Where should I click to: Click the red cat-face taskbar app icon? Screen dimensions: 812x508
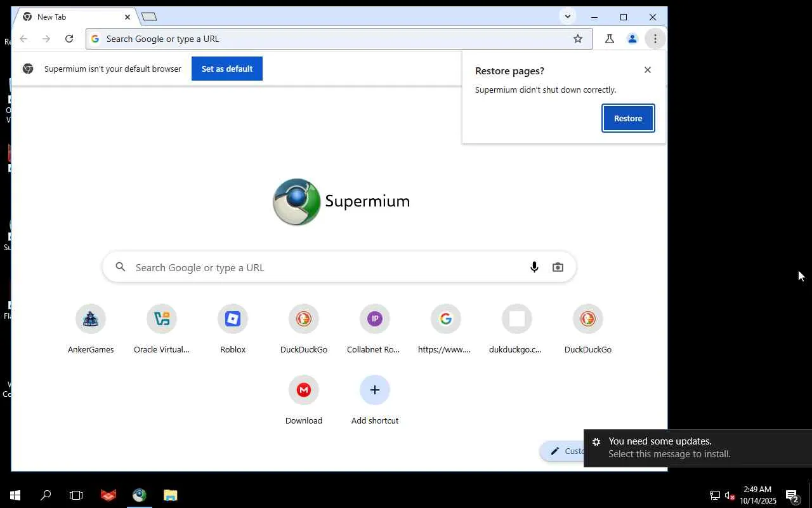108,495
